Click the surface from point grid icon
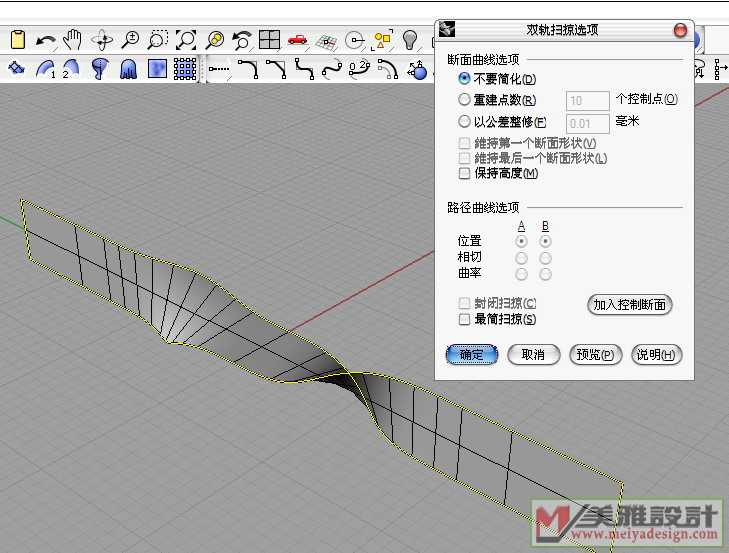729x553 pixels. 185,69
